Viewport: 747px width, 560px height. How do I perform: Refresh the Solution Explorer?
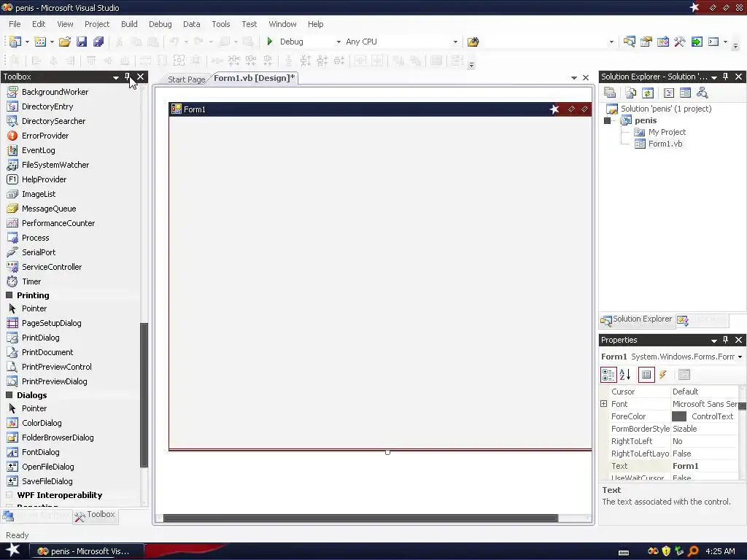(x=648, y=93)
